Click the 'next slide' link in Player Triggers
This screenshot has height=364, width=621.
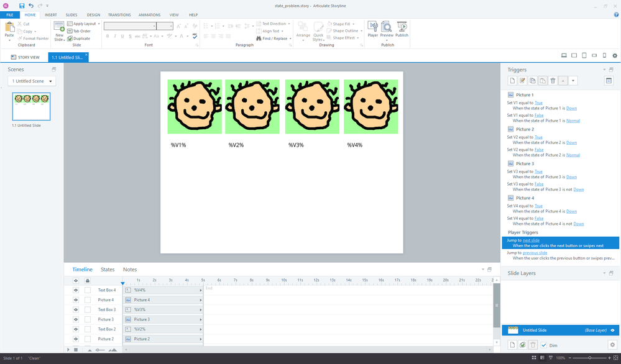pos(531,240)
